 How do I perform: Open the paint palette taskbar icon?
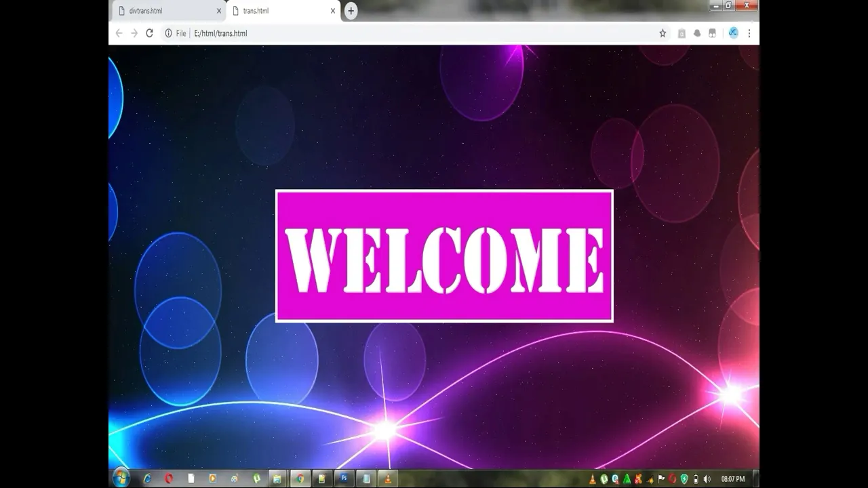[234, 479]
